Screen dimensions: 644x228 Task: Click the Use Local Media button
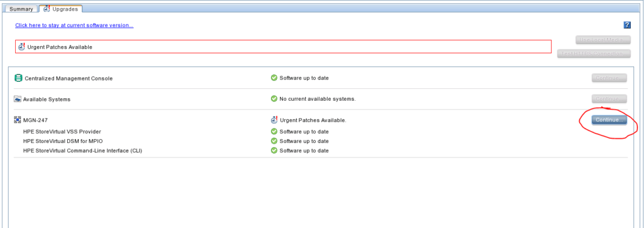click(603, 40)
